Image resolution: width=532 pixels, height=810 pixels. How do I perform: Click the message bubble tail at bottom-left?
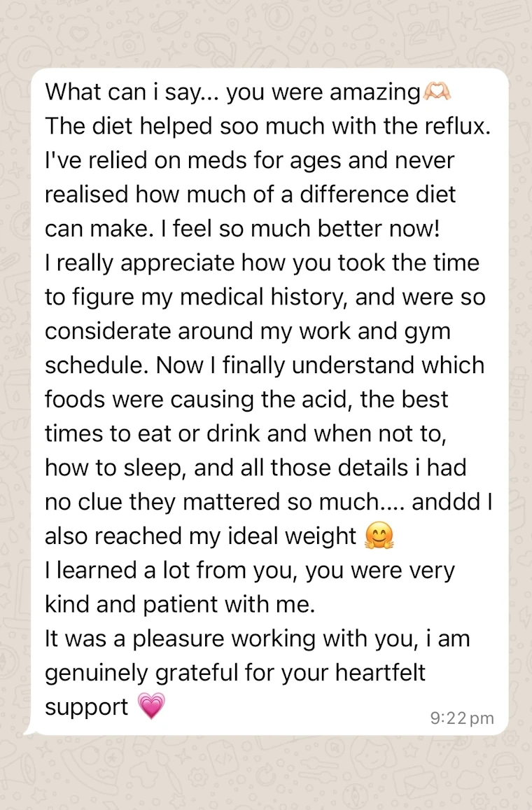(x=29, y=730)
